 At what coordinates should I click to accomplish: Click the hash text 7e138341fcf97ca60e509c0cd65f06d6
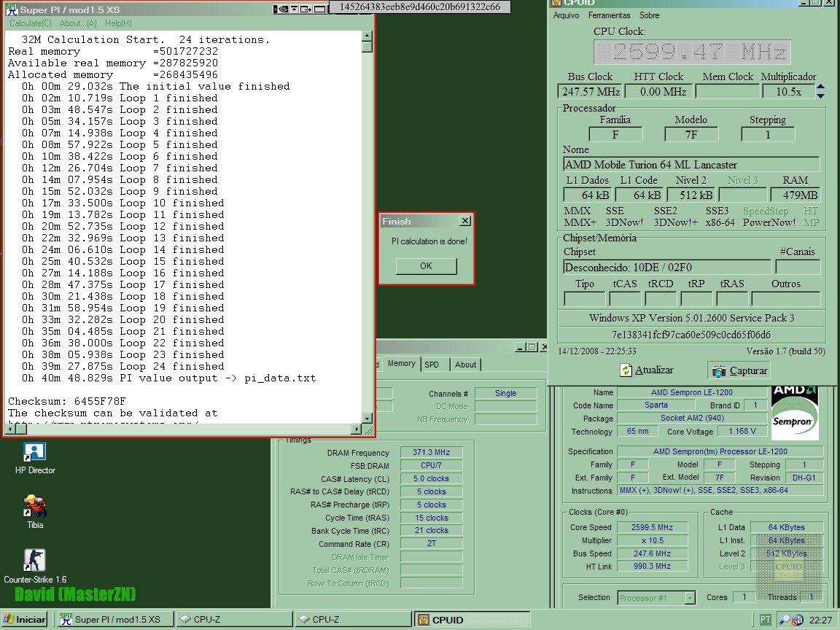[x=691, y=335]
